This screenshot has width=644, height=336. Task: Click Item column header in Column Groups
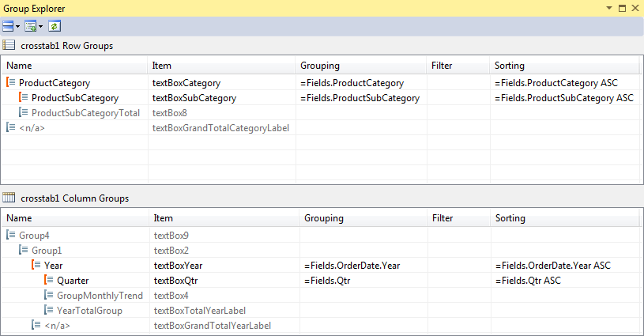(224, 218)
